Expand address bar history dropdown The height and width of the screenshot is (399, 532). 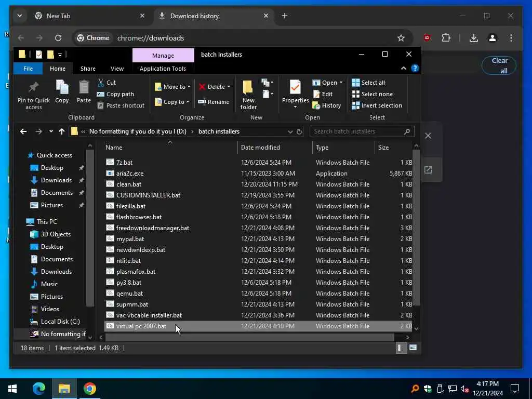290,131
